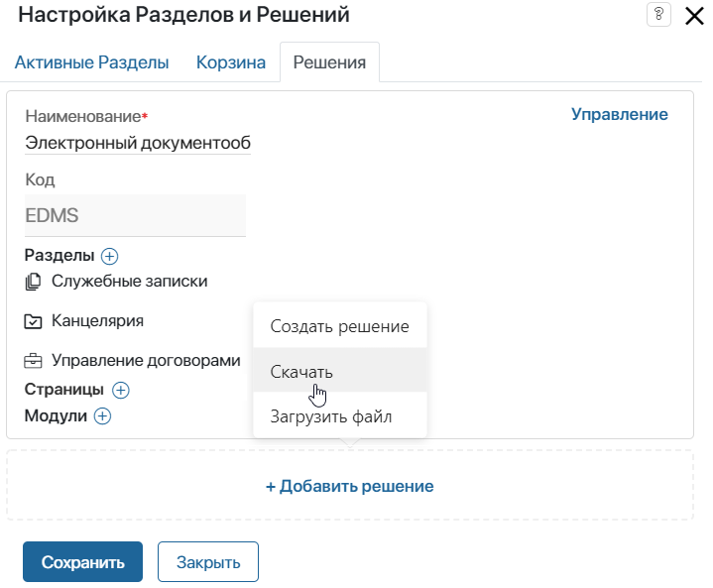Screen dimensions: 713x588
Task: Select Скачать in the popup menu
Action: coord(340,370)
